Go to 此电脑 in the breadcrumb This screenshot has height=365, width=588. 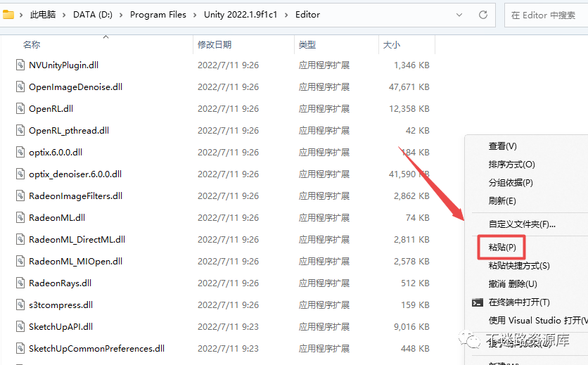[43, 15]
